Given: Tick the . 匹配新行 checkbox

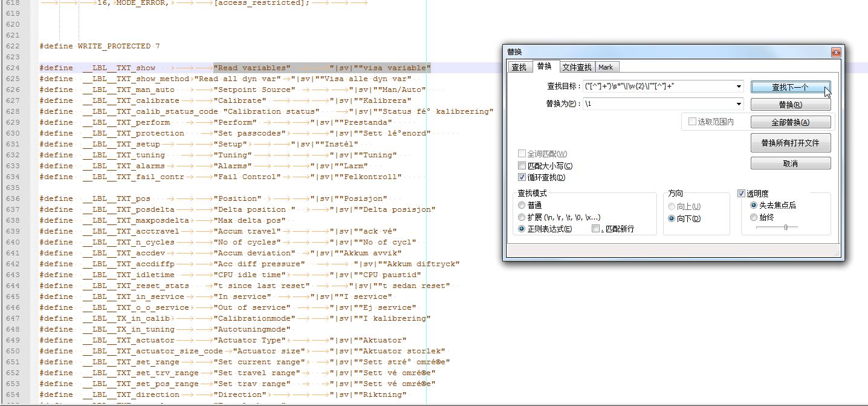Looking at the screenshot, I should (596, 229).
